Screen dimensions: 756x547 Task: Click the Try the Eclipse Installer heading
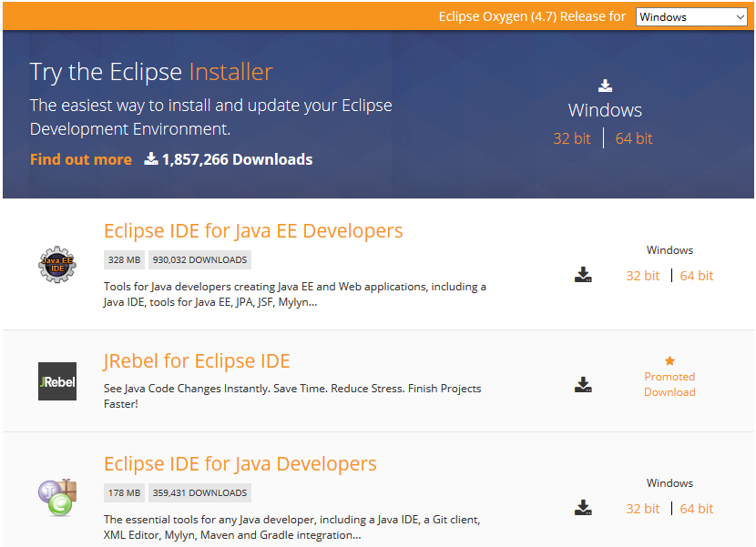point(151,72)
